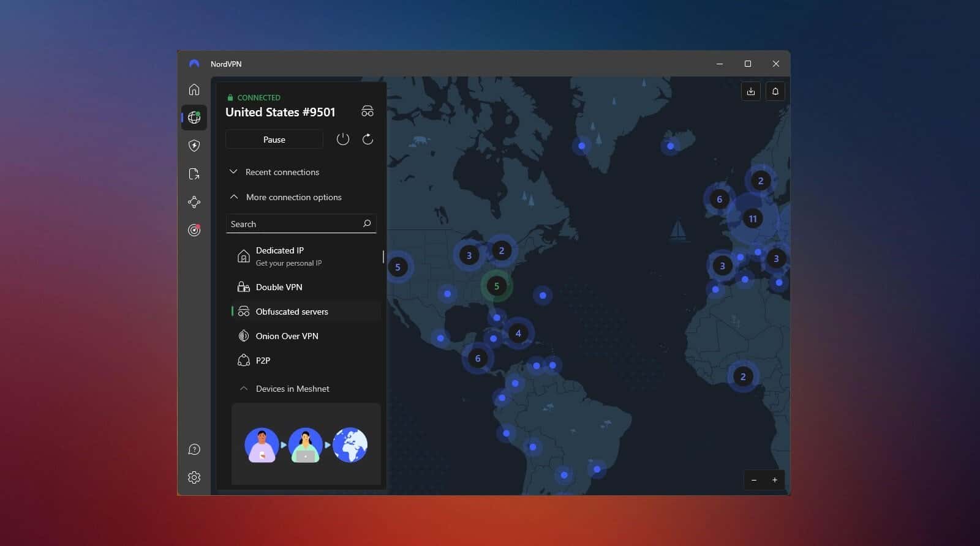Zoom out map with minus button
Screen dimensions: 980x546
tap(754, 480)
